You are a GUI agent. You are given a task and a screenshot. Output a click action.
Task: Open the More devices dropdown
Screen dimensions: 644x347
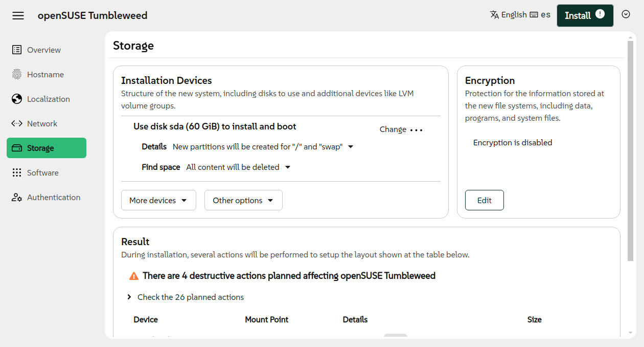pyautogui.click(x=158, y=200)
